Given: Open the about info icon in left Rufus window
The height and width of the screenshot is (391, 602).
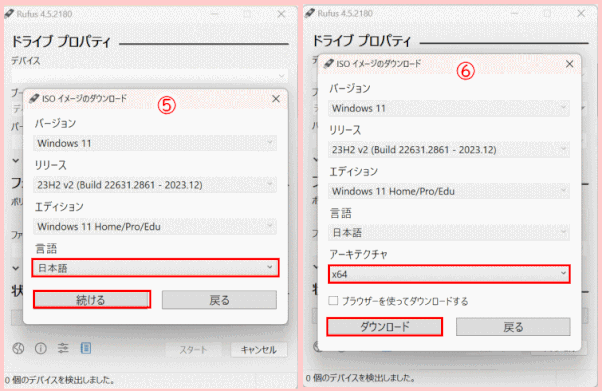Looking at the screenshot, I should (41, 348).
